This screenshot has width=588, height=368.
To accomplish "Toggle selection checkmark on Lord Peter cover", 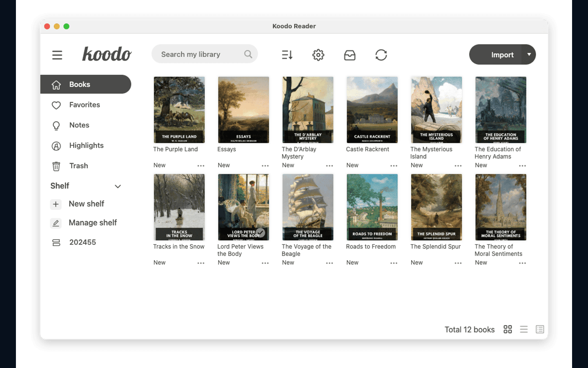I will [x=261, y=233].
